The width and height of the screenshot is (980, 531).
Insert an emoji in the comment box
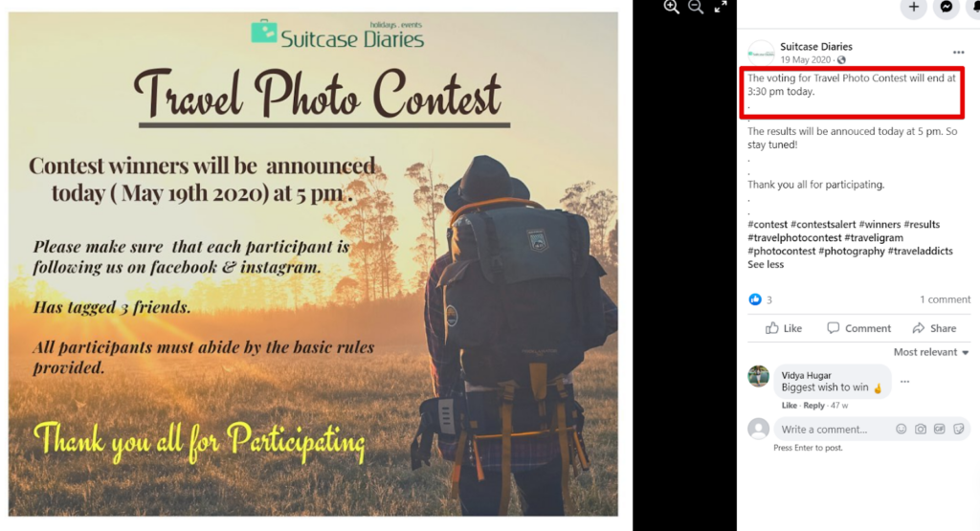point(902,429)
